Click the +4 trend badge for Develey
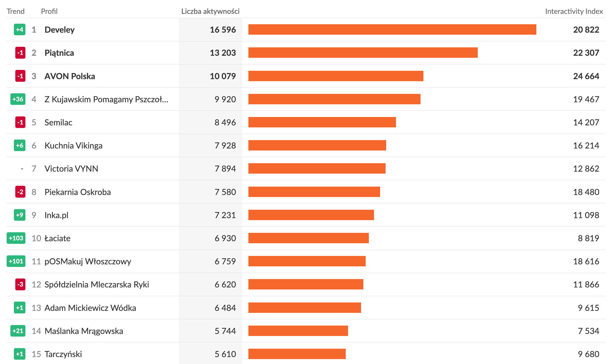This screenshot has height=364, width=610. pyautogui.click(x=20, y=30)
